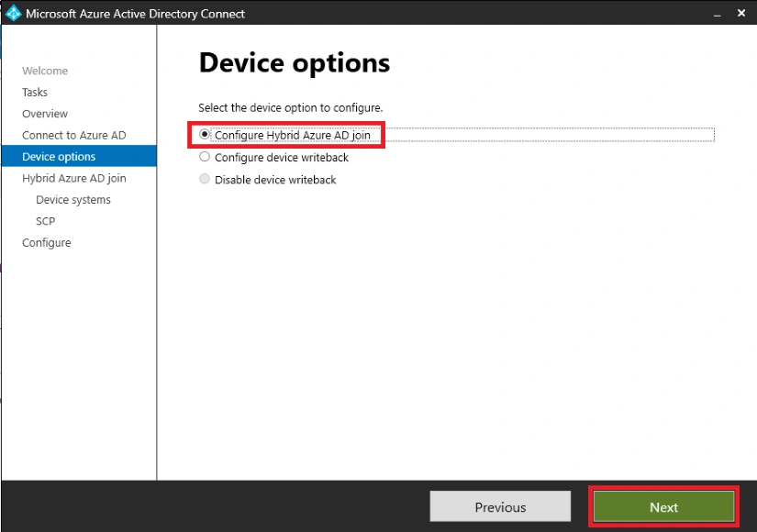Select the Configure Hybrid Azure AD join radio button

coord(205,134)
